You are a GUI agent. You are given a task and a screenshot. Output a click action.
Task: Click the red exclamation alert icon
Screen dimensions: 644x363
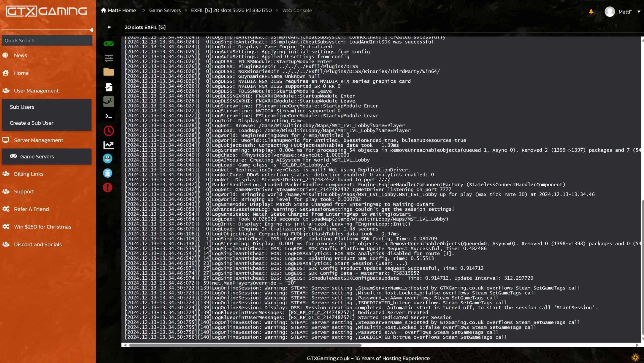coord(108,188)
